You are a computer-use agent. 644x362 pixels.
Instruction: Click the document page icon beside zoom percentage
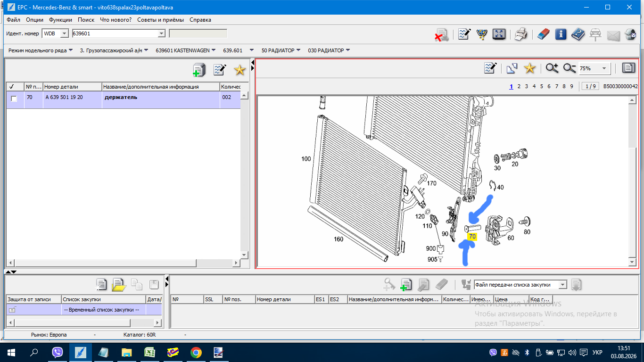coord(628,68)
